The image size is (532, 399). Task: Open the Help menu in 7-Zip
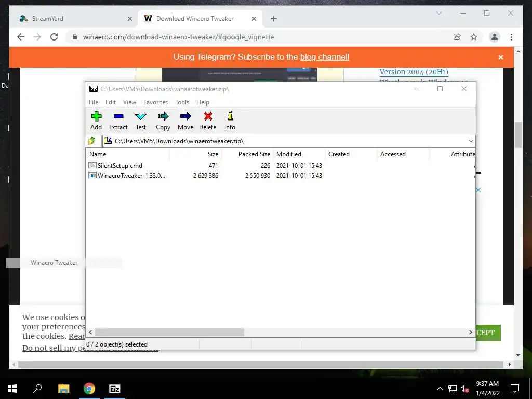pyautogui.click(x=203, y=102)
